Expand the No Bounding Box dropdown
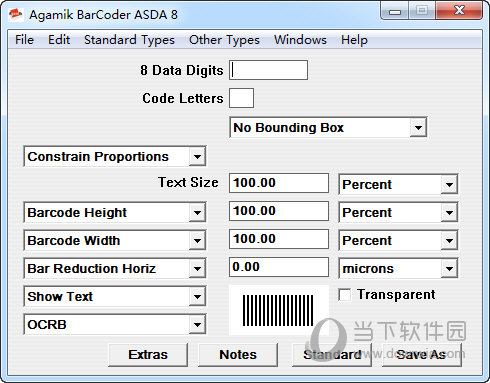This screenshot has height=383, width=490. tap(328, 127)
